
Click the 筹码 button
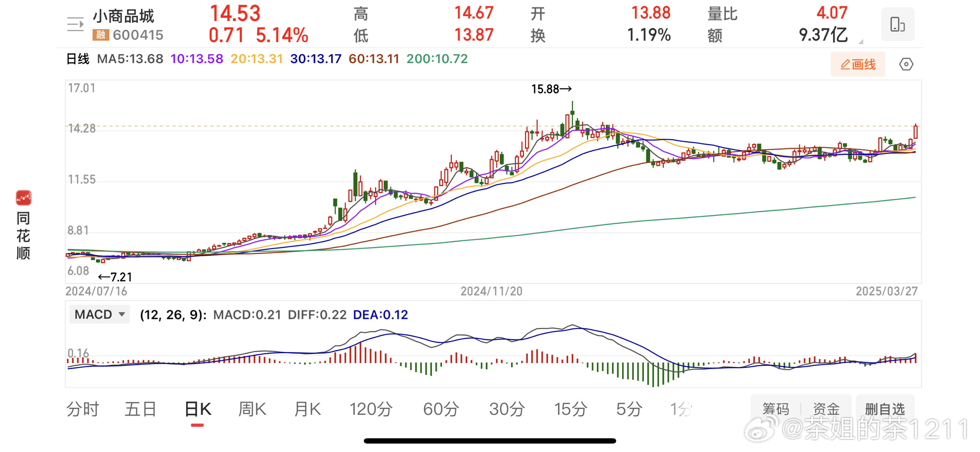[775, 408]
